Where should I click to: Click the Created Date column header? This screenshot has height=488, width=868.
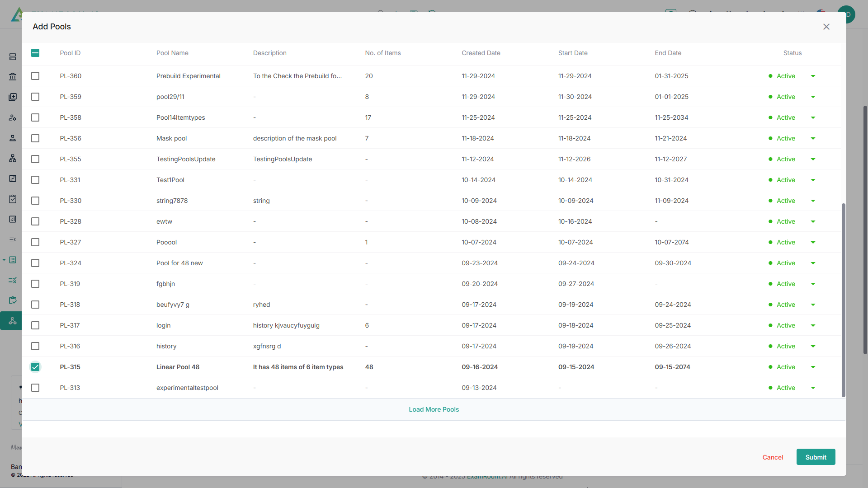(x=481, y=53)
